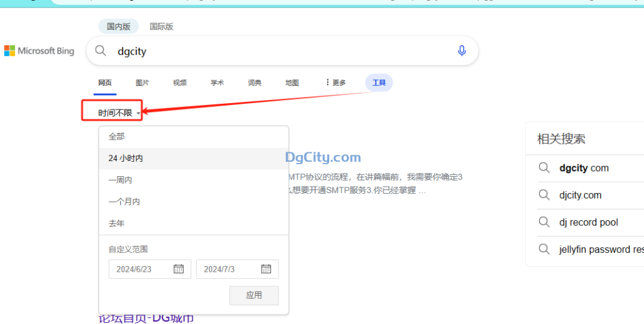Open the 视频 videos tab
The height and width of the screenshot is (324, 644).
click(x=179, y=82)
